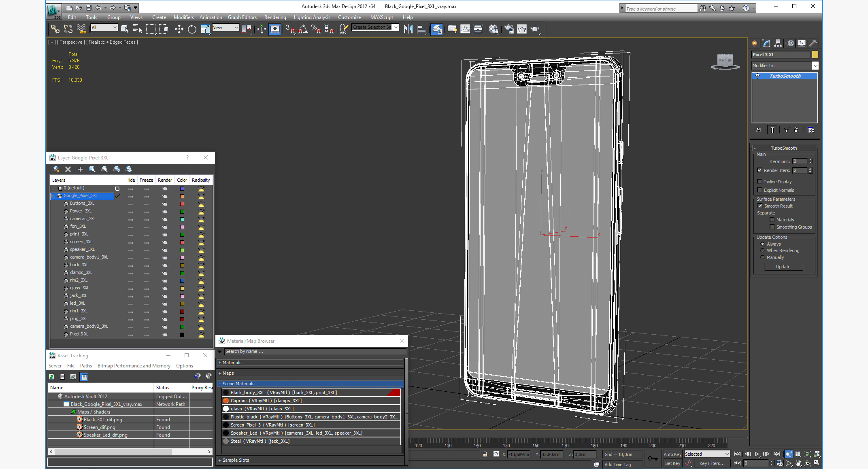The image size is (868, 469).
Task: Select the Select and Link tool
Action: tap(55, 29)
